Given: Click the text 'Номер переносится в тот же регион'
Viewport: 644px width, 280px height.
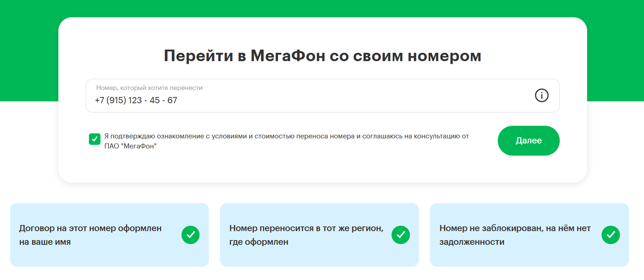Looking at the screenshot, I should point(306,229).
